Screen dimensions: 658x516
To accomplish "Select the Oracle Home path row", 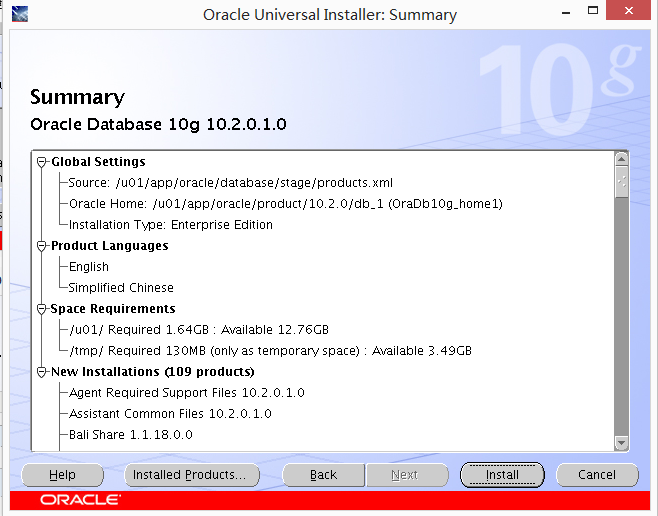I will 285,204.
